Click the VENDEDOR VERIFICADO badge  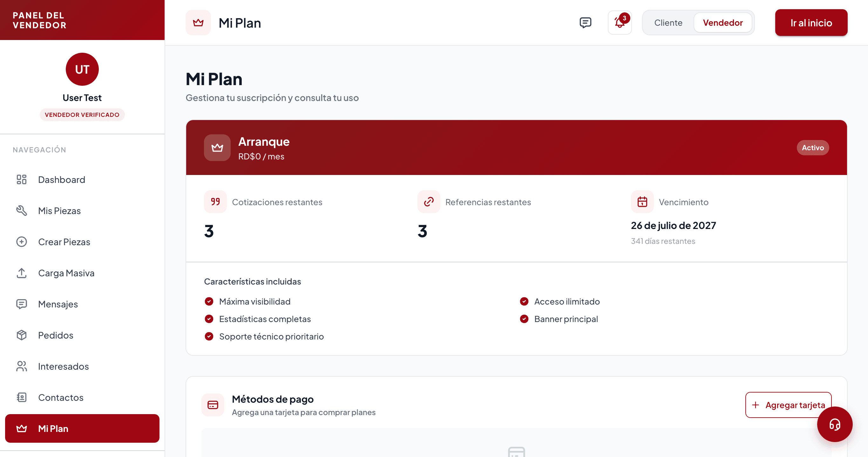pyautogui.click(x=82, y=115)
